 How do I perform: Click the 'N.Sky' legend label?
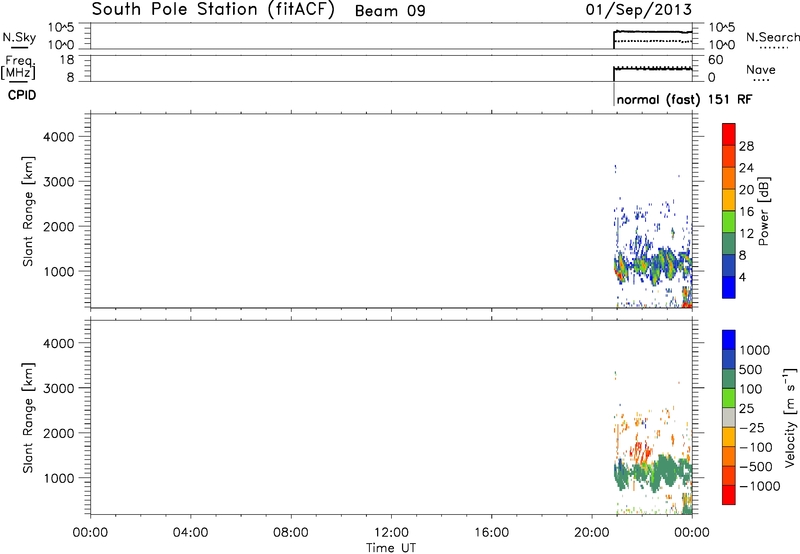point(19,37)
